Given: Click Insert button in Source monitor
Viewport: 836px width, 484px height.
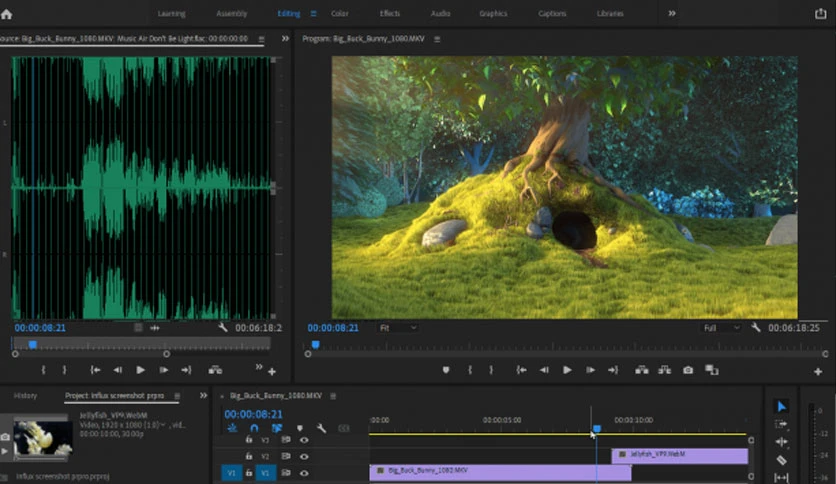Looking at the screenshot, I should [x=215, y=370].
